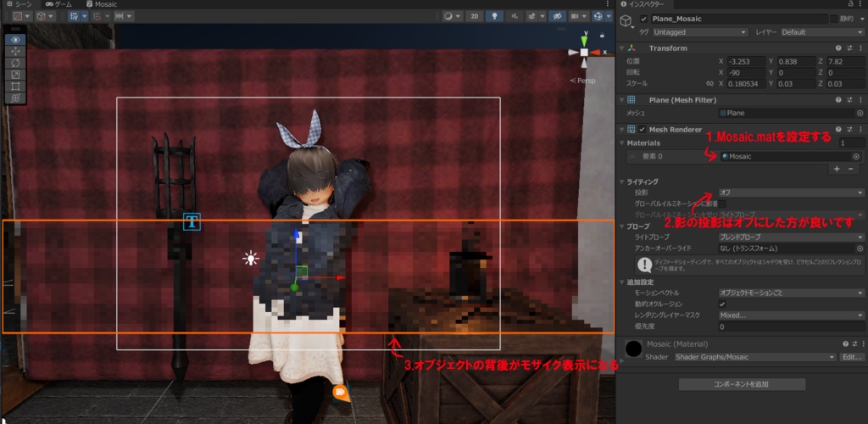Screen dimensions: 868x424
Task: Open the 投影 cast shadows dropdown
Action: pos(791,192)
